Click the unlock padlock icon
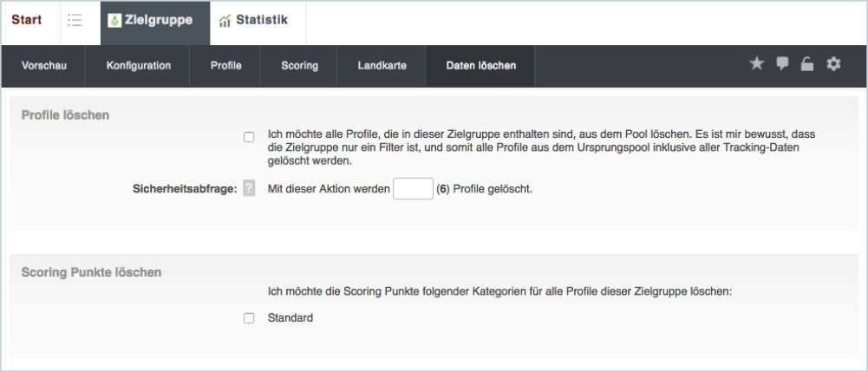This screenshot has height=372, width=868. coord(807,64)
